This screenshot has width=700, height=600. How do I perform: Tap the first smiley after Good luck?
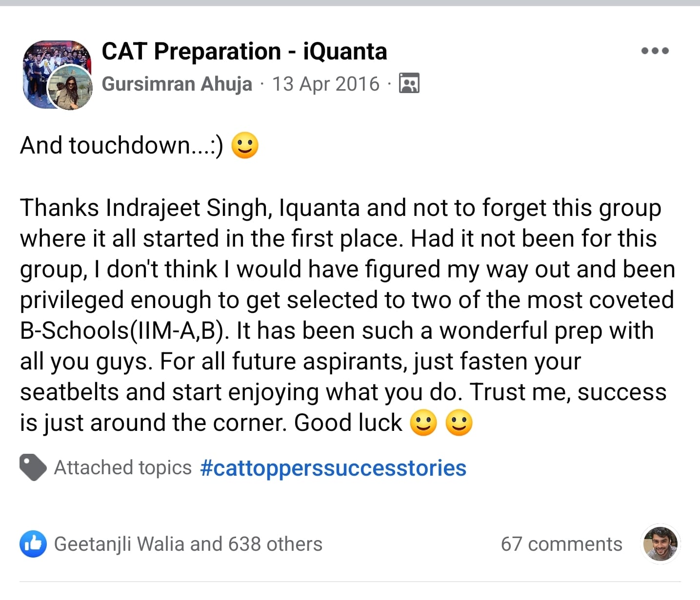point(423,423)
